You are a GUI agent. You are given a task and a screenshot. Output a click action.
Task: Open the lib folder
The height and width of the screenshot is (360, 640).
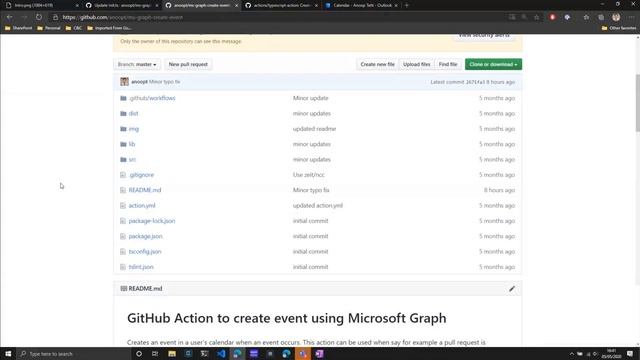[x=132, y=144]
